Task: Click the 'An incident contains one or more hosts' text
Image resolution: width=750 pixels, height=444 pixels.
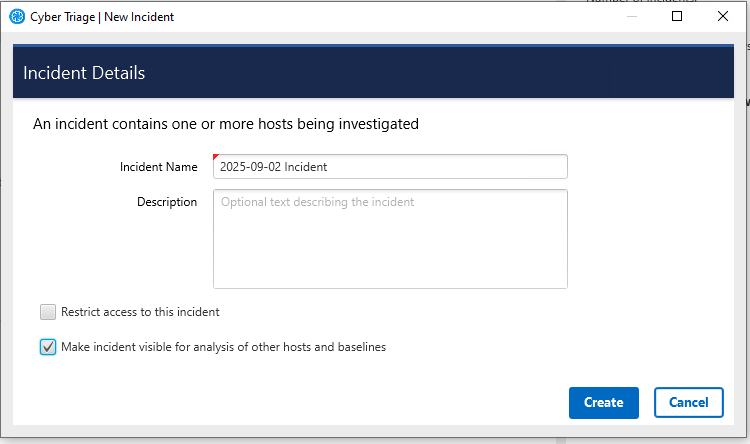Action: coord(226,124)
